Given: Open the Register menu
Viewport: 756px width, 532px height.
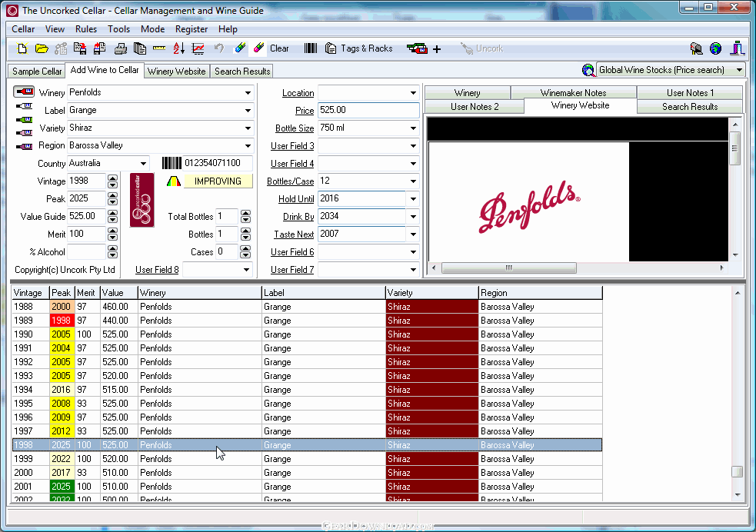Looking at the screenshot, I should [x=191, y=29].
